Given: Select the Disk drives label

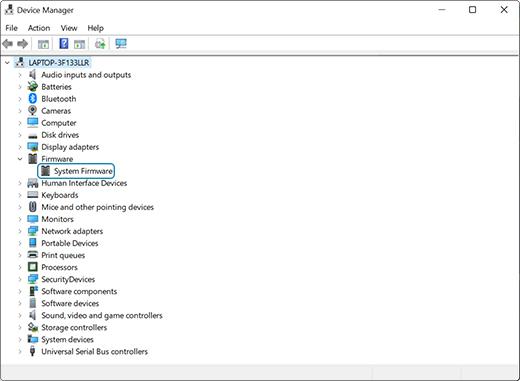Looking at the screenshot, I should [x=60, y=135].
